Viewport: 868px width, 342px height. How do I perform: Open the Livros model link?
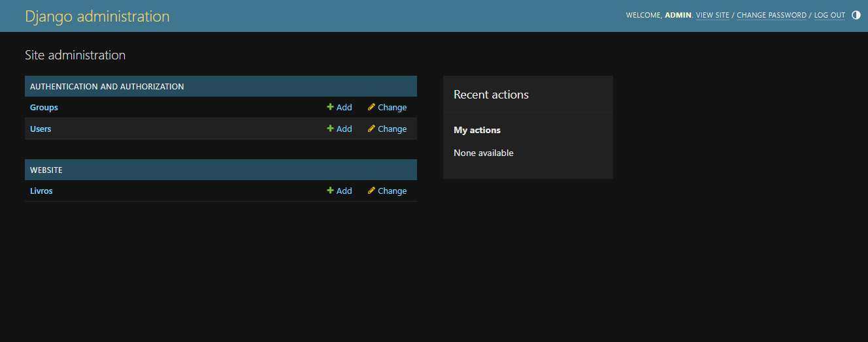point(41,191)
